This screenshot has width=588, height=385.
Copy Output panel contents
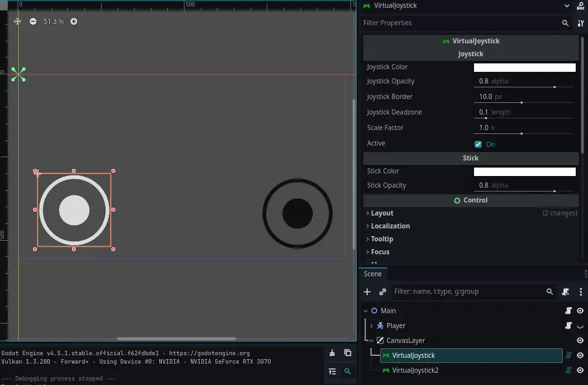pyautogui.click(x=348, y=353)
